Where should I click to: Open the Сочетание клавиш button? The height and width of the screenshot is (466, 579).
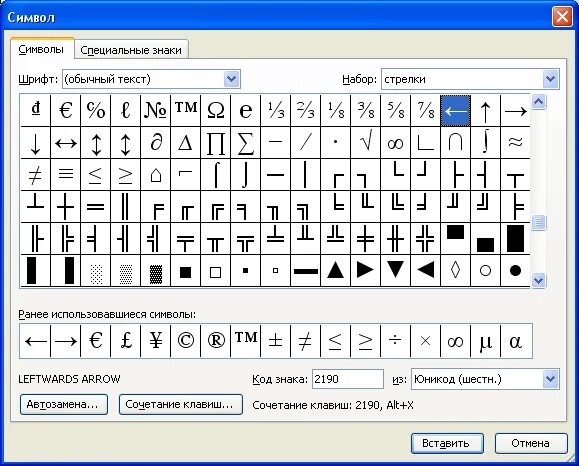point(181,404)
